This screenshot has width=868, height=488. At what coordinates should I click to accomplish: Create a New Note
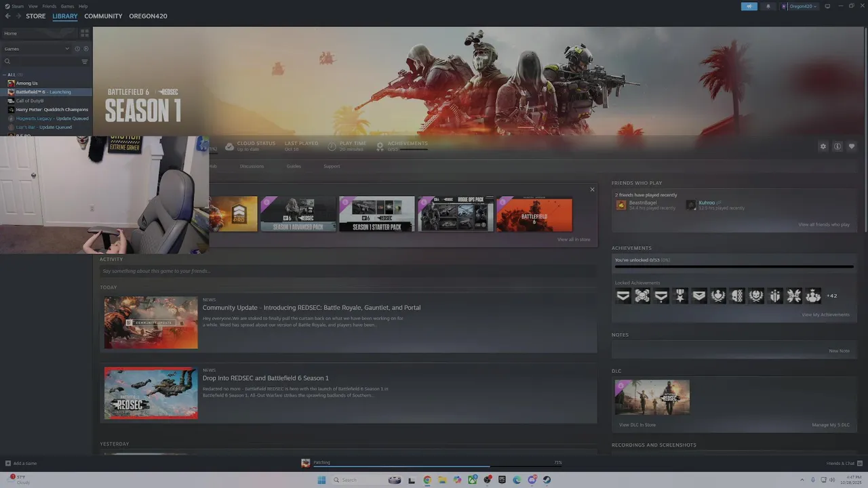click(x=840, y=351)
